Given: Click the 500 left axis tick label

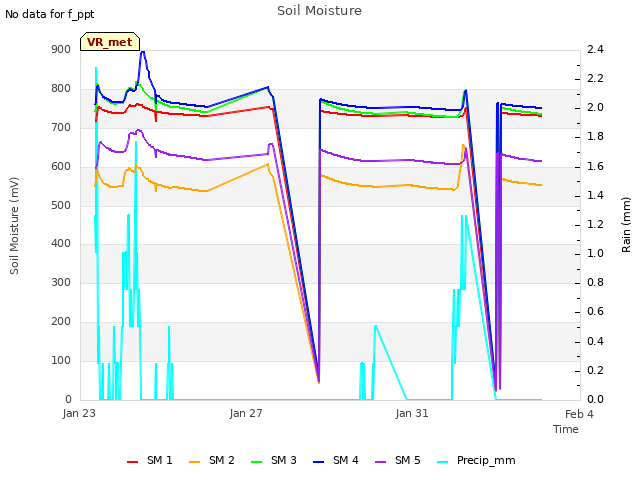Looking at the screenshot, I should [x=61, y=205].
